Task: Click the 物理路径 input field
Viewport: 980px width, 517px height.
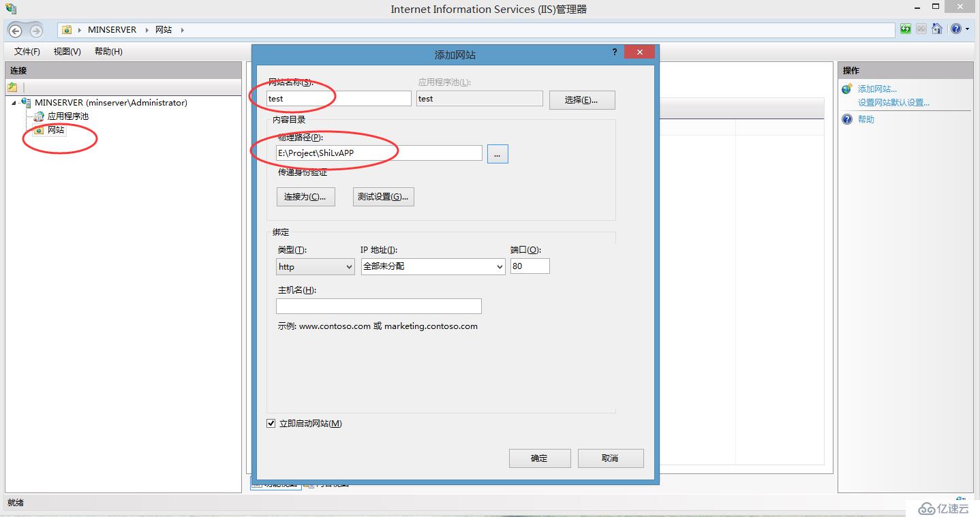Action: point(379,153)
